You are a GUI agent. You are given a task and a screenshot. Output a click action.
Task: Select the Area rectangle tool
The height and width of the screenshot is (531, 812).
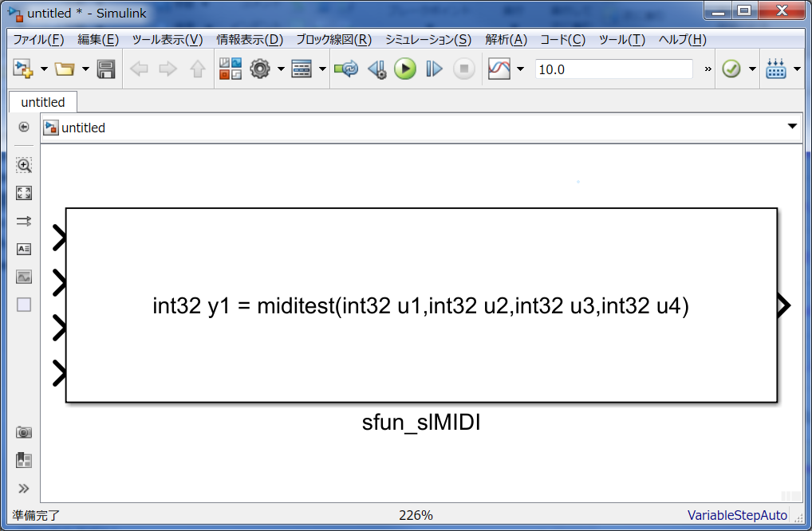point(24,305)
